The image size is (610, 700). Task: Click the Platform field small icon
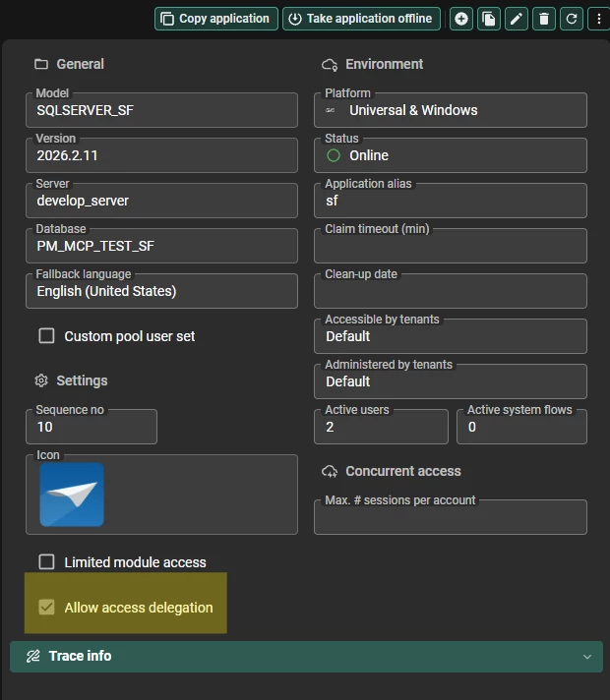coord(331,110)
